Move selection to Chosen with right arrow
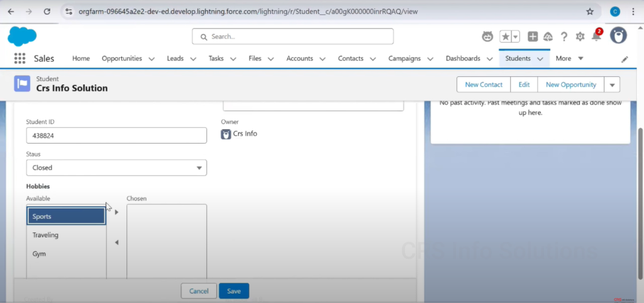Screen dimensions: 644x303 pos(116,212)
